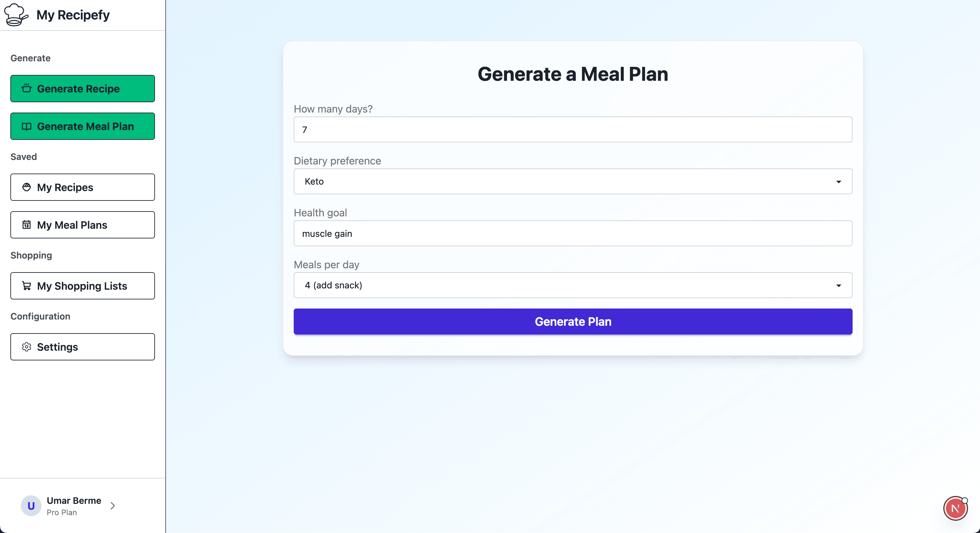Click the chef hat Recipefy logo
Screen dimensions: 980x533
(16, 15)
